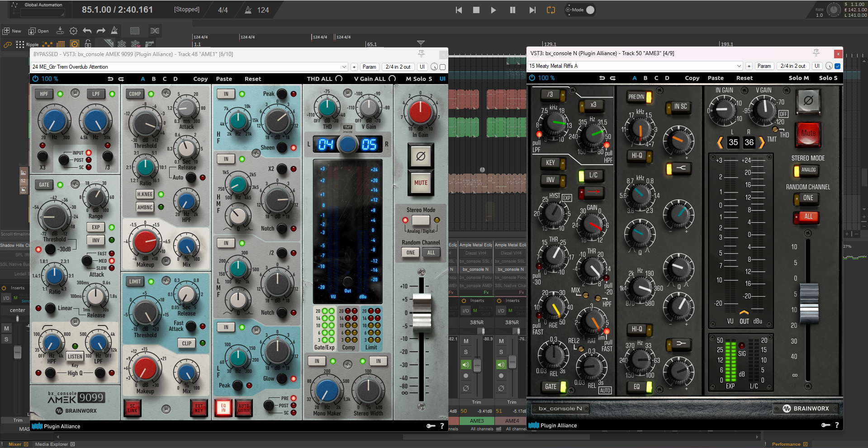
Task: Open '2/4 in 2 out' routing on bx_console N
Action: point(793,66)
